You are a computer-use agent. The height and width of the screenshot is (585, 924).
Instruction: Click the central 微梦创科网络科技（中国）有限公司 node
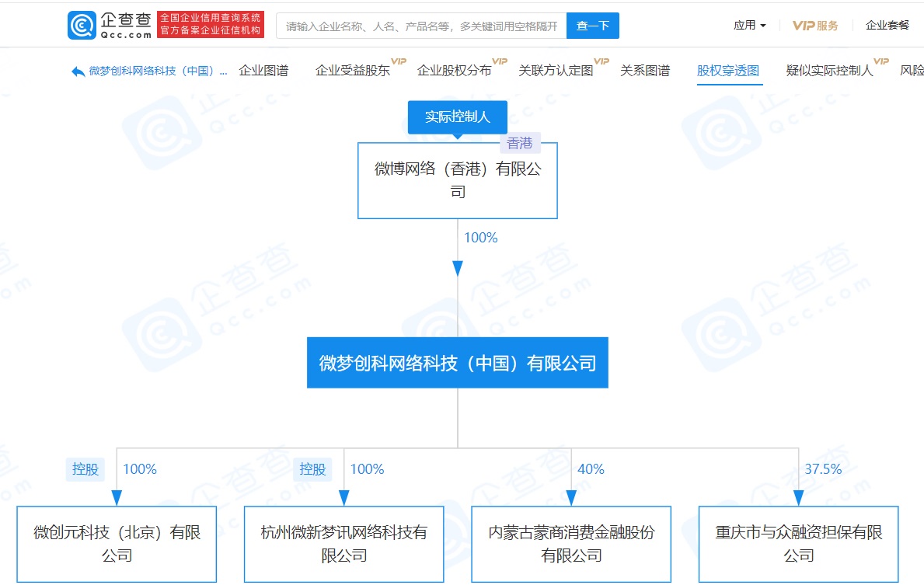point(458,363)
